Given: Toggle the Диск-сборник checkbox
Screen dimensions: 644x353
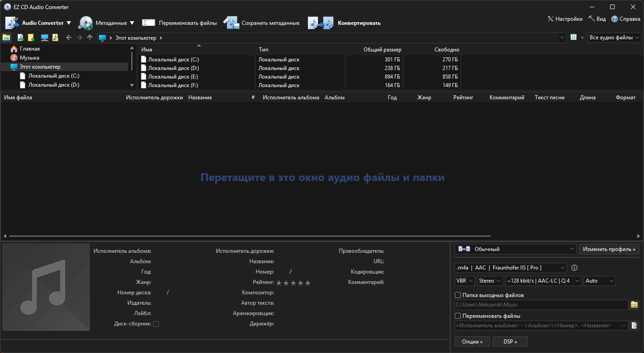Looking at the screenshot, I should [156, 324].
